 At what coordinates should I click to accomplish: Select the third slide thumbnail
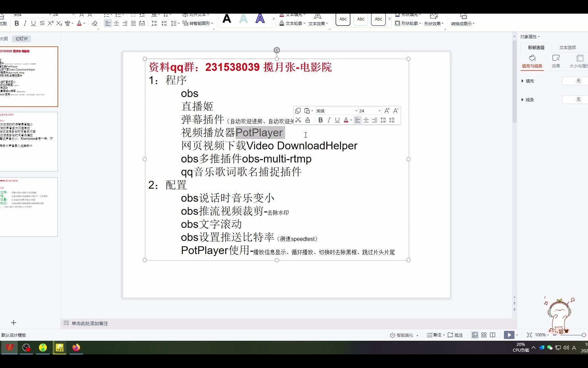29,207
